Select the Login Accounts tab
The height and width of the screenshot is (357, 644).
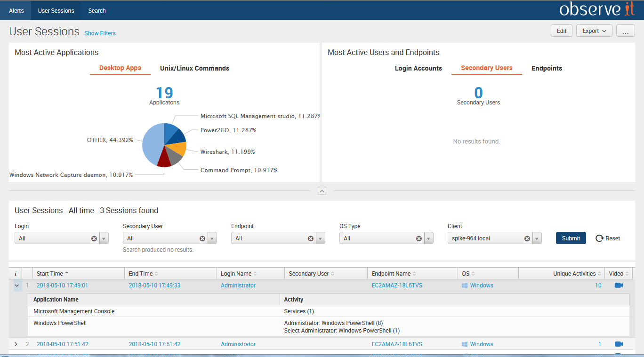click(x=418, y=68)
